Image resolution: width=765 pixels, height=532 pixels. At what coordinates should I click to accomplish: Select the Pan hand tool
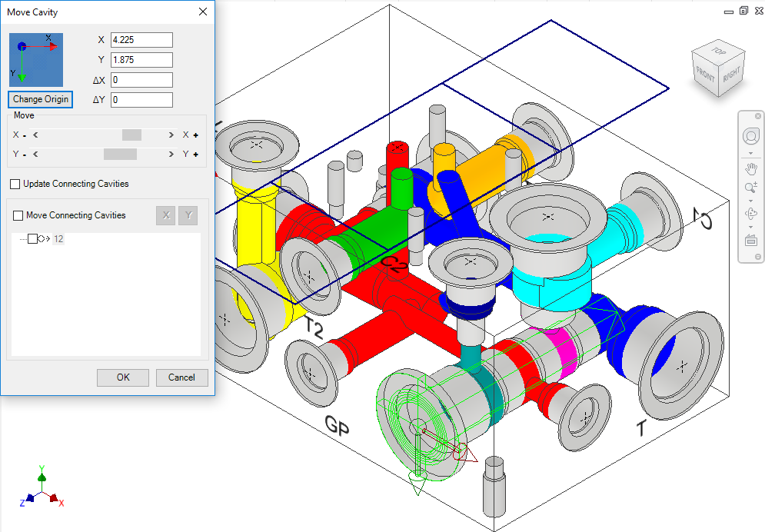click(751, 169)
